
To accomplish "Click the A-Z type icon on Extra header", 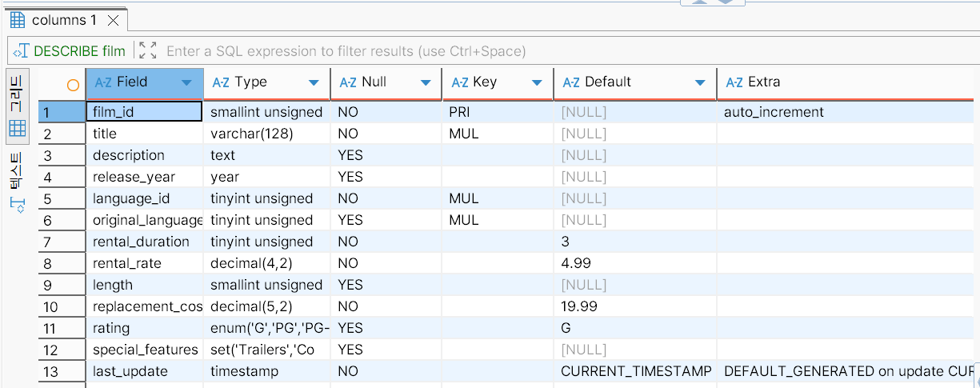I will click(x=734, y=82).
